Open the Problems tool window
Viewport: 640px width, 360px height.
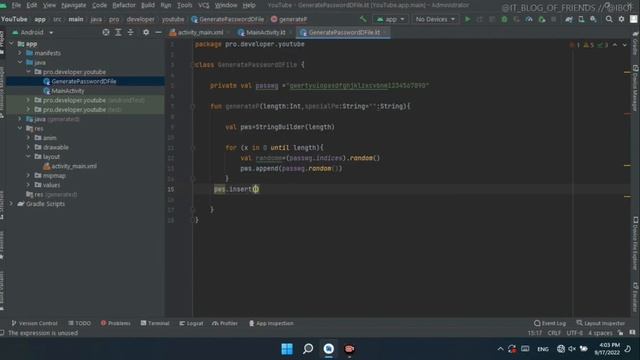tap(116, 323)
